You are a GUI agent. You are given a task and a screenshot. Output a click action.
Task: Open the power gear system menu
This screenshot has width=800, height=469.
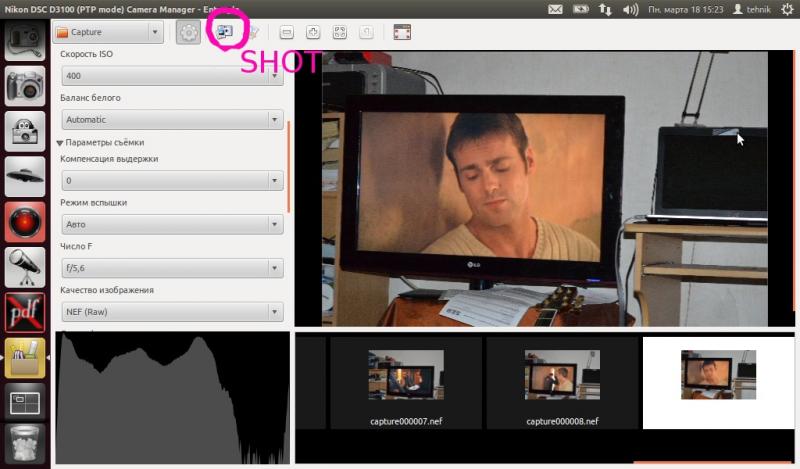pos(787,9)
